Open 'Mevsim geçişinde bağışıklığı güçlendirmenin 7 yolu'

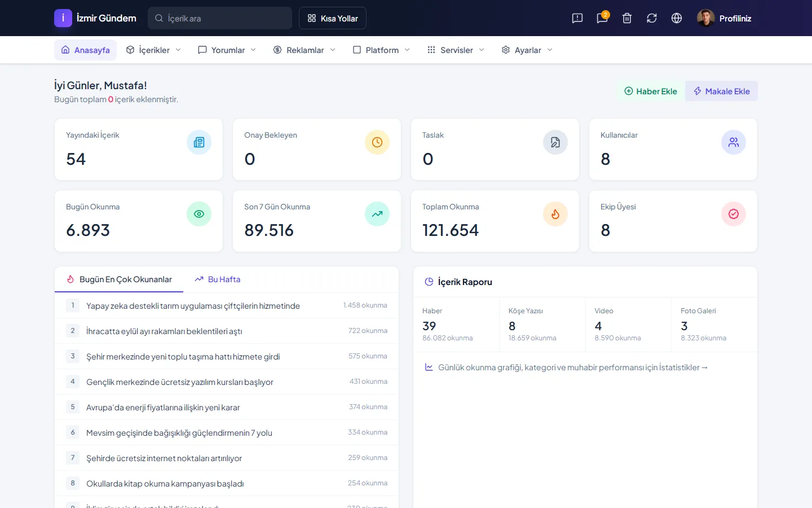tap(179, 433)
